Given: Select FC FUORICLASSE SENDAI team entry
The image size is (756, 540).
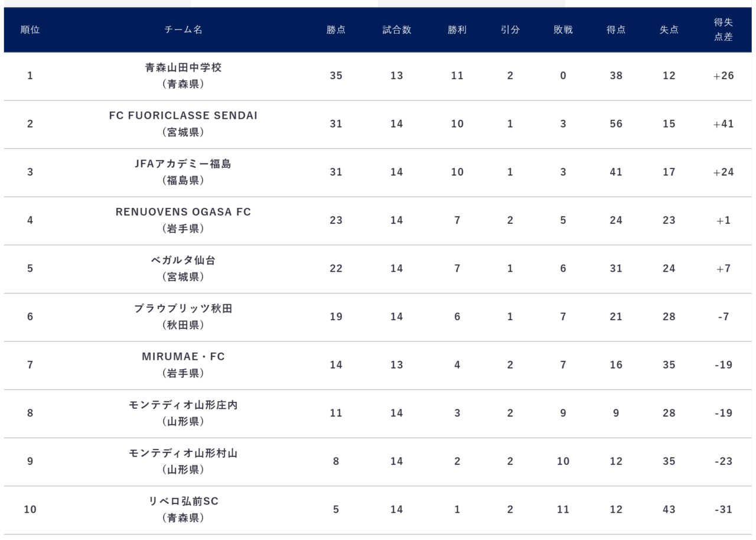Looking at the screenshot, I should point(183,116).
